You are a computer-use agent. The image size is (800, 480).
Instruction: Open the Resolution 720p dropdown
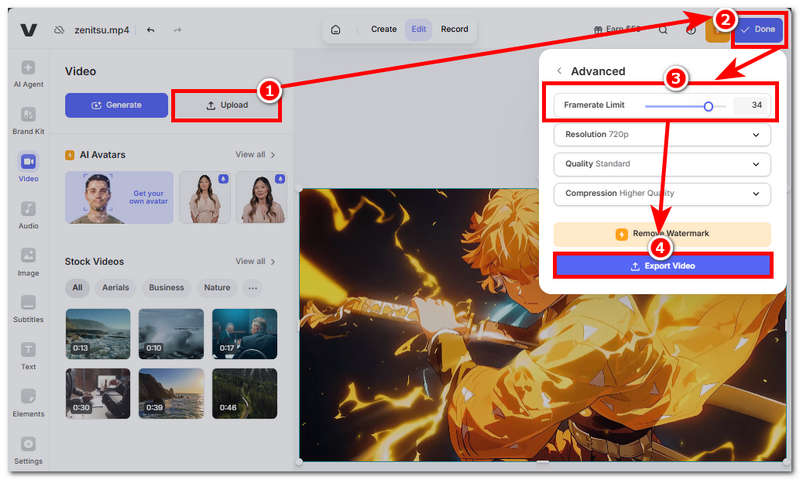point(662,135)
